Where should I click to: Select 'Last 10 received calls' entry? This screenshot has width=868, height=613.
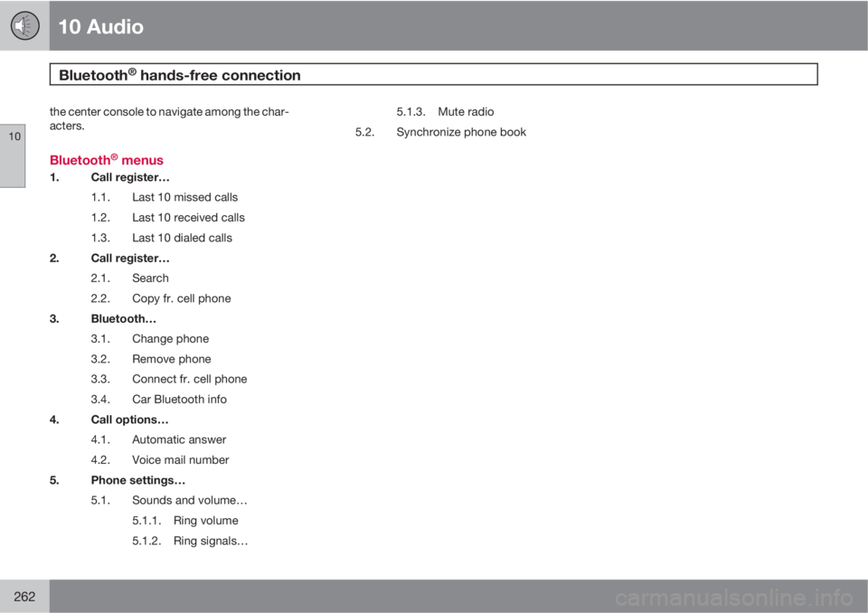[x=188, y=218]
